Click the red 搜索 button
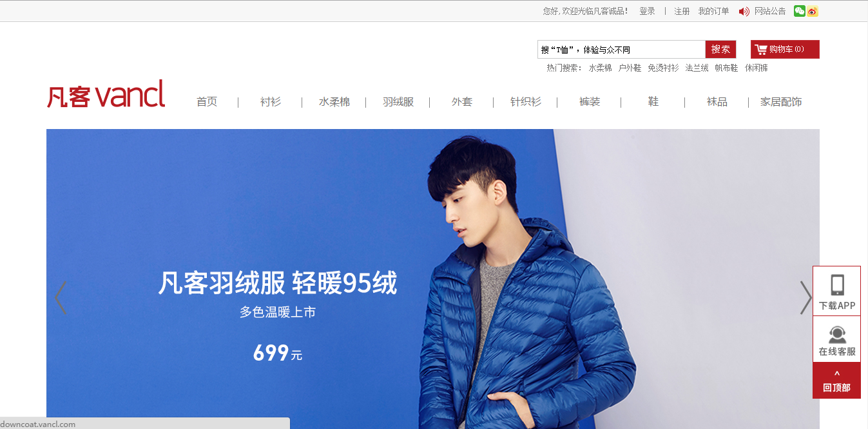 720,50
